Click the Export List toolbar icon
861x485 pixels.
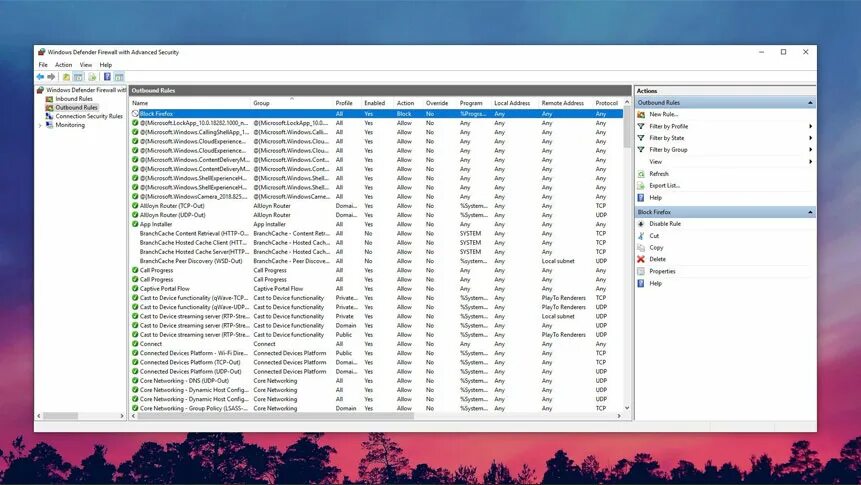92,77
